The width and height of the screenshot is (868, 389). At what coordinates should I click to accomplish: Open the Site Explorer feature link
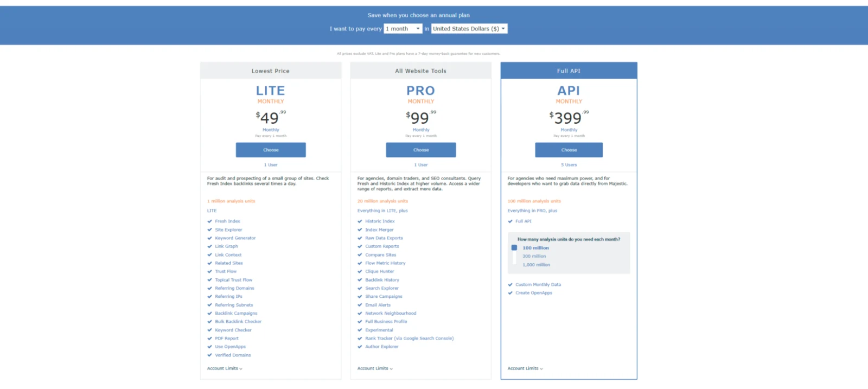pyautogui.click(x=228, y=229)
